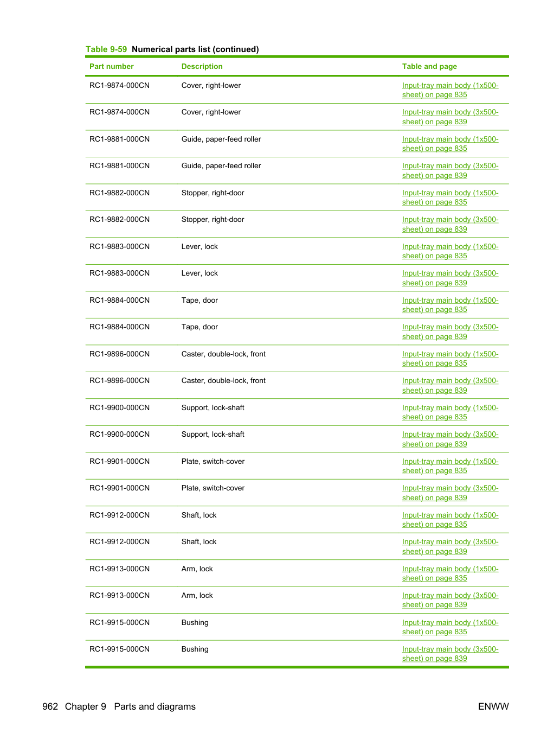The image size is (560, 746).
Task: Follow Caster, double-lock, front page 839 link
Action: coord(450,385)
